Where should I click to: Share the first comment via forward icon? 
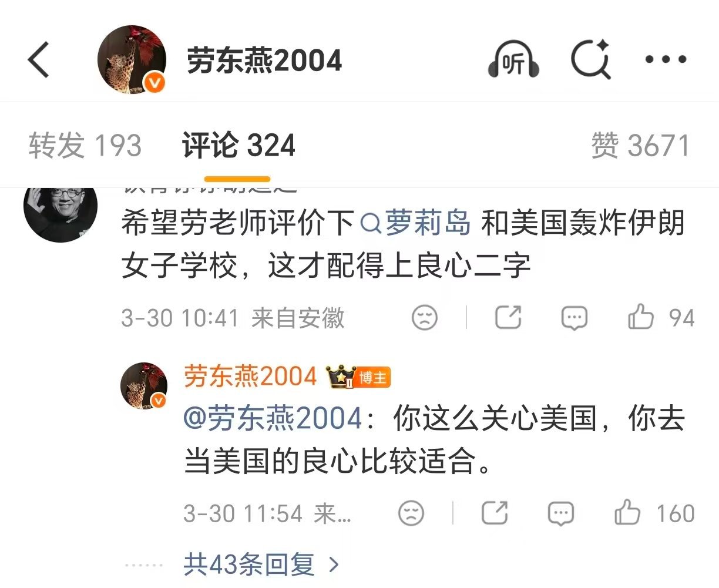click(508, 317)
